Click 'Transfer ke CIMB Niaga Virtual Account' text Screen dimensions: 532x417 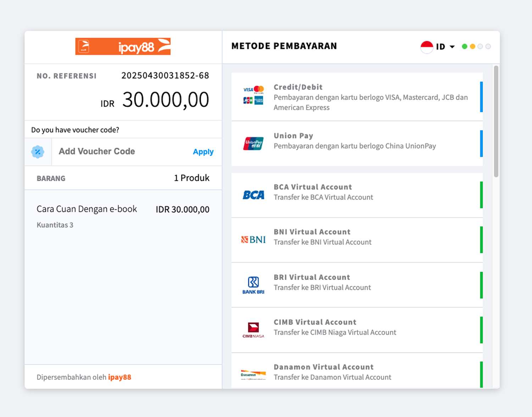[335, 332]
